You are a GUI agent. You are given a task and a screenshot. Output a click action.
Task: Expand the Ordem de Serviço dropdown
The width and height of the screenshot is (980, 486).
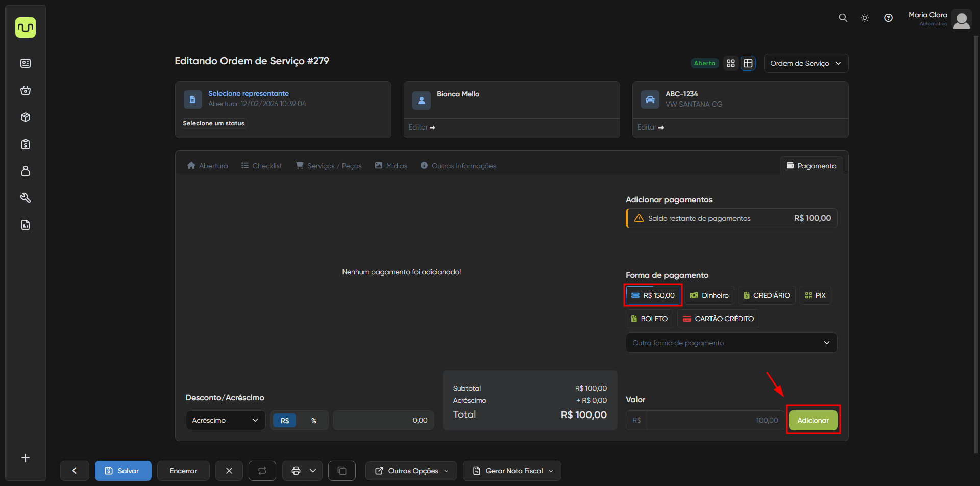805,63
